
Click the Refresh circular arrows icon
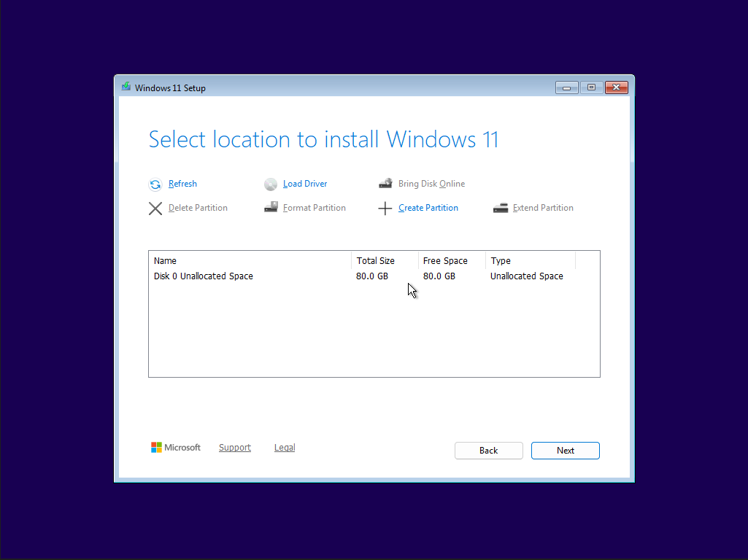coord(155,184)
